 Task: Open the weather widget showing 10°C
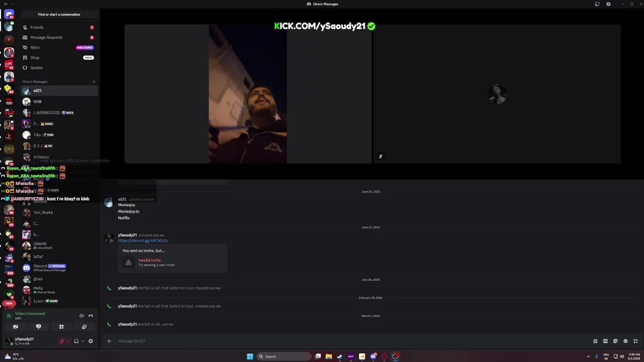click(14, 356)
